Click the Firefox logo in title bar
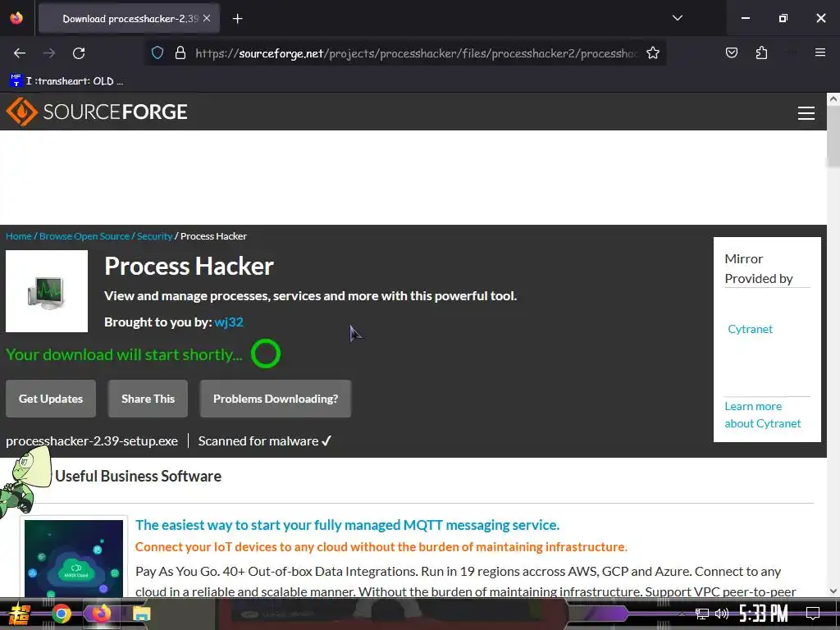Image resolution: width=840 pixels, height=630 pixels. pyautogui.click(x=16, y=18)
